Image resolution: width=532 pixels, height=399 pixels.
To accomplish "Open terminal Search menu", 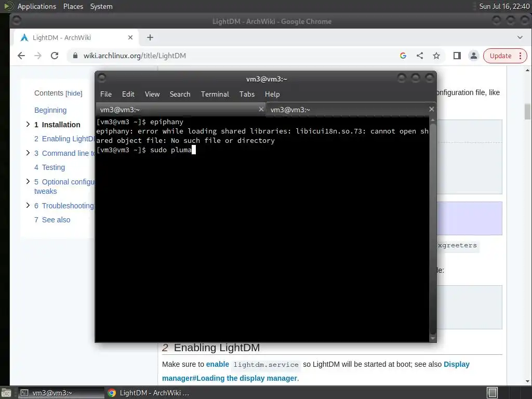I will (180, 94).
